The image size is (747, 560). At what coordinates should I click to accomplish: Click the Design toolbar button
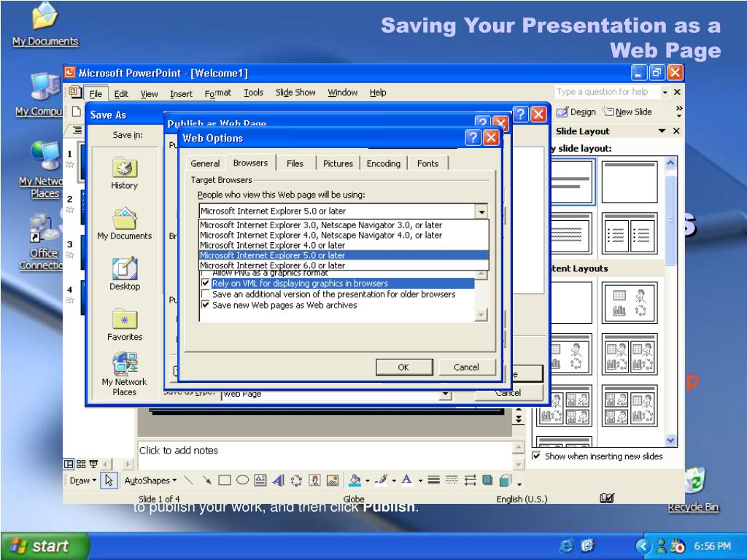[x=576, y=112]
